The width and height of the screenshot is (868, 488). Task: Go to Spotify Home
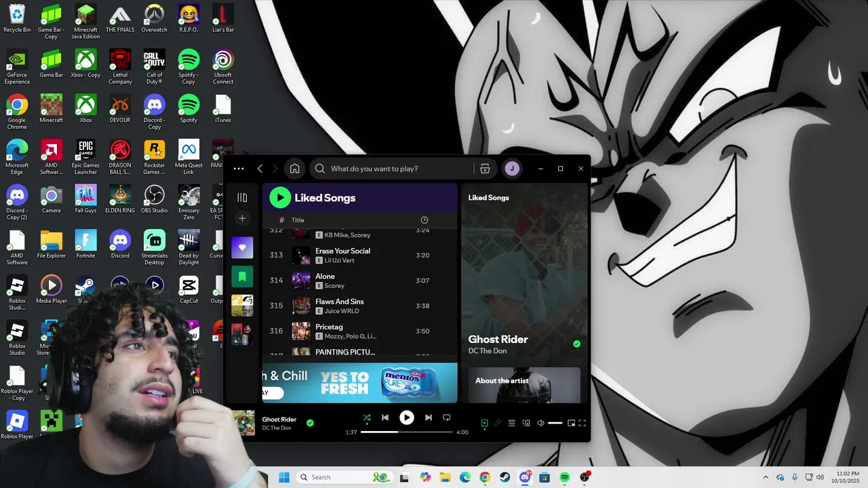pos(294,169)
